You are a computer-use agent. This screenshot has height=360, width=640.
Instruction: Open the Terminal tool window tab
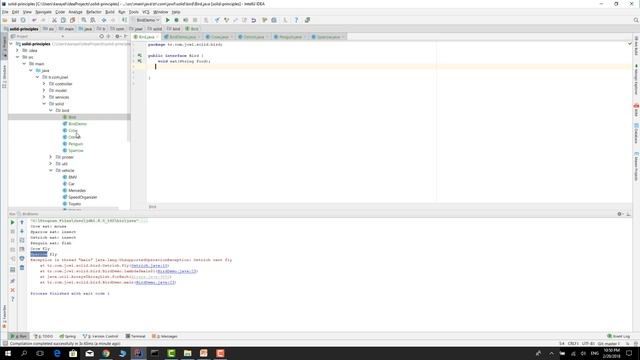(136, 336)
